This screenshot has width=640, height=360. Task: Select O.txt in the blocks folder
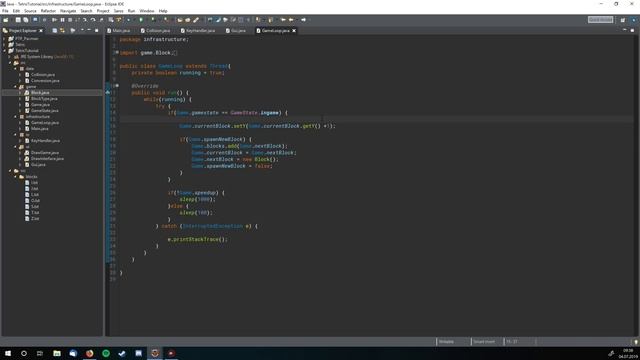[35, 201]
